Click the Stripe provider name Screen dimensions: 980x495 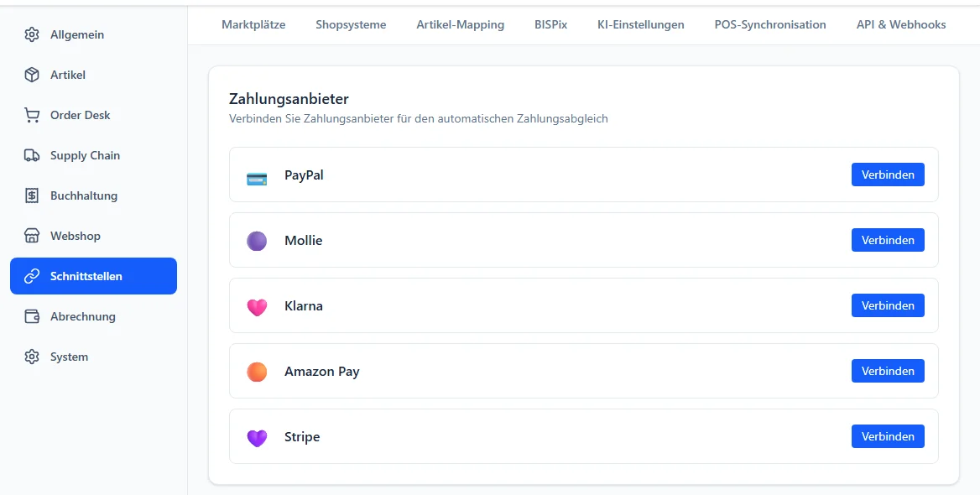pos(302,437)
